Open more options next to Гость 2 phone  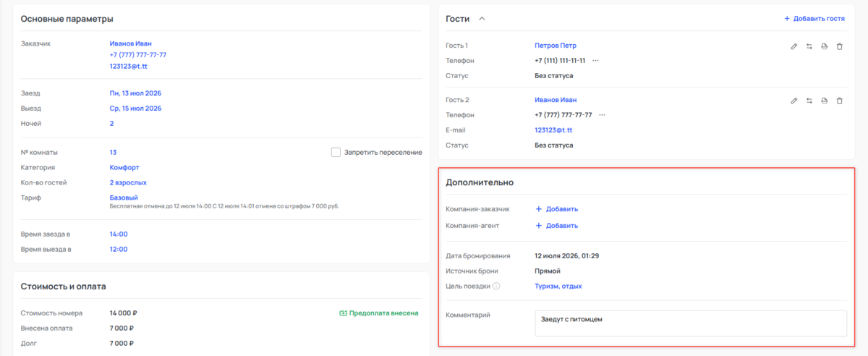tap(603, 115)
